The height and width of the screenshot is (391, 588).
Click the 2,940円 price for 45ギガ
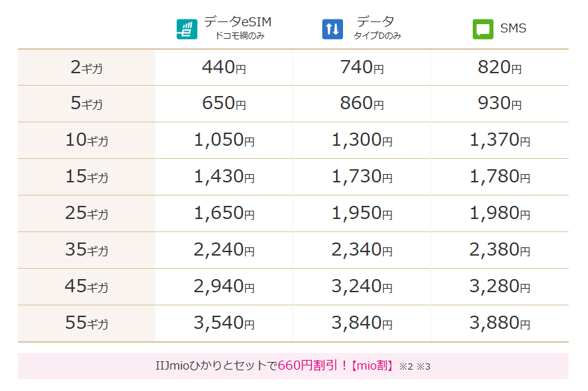[x=224, y=287]
